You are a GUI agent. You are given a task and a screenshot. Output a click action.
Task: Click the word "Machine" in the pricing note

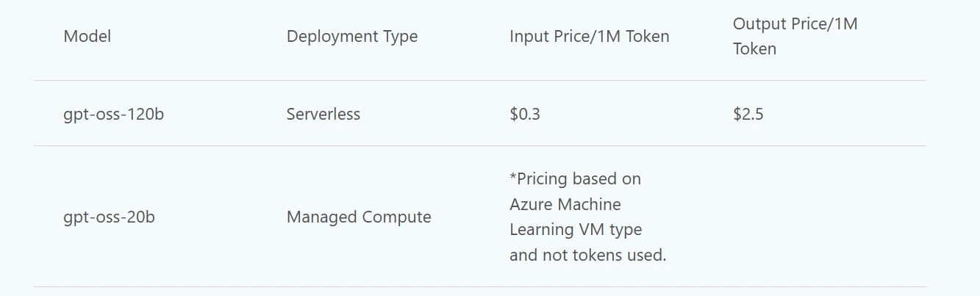click(x=591, y=204)
